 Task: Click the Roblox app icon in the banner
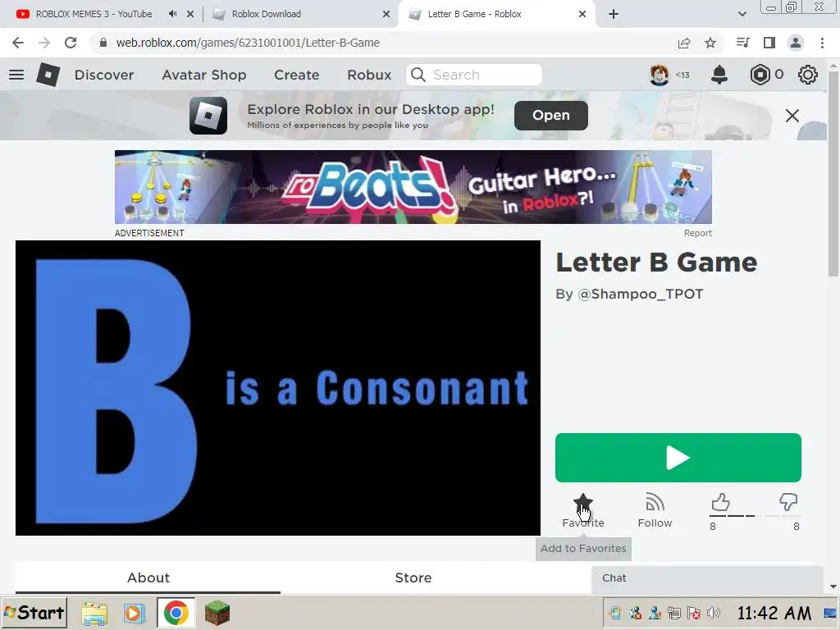click(208, 115)
